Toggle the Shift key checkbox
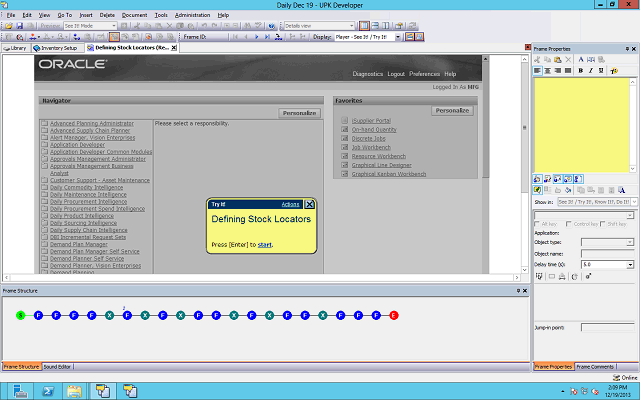640x400 pixels. point(602,224)
